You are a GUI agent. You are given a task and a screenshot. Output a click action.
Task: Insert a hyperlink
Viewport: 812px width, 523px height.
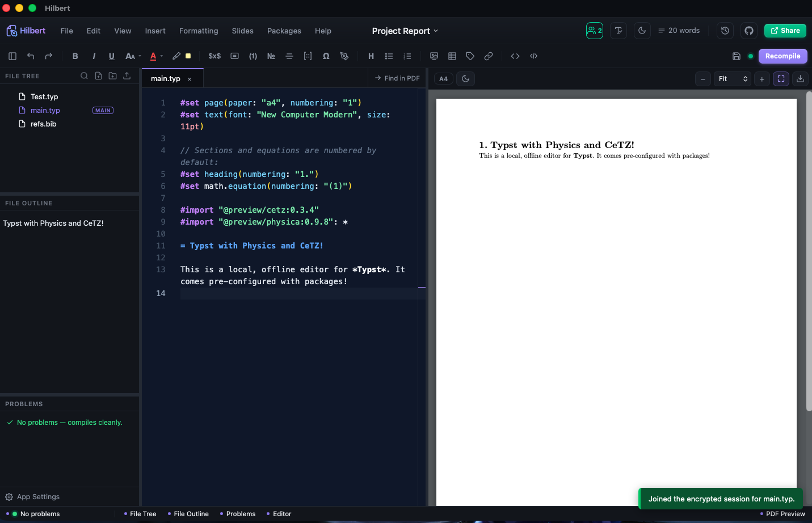coord(489,56)
